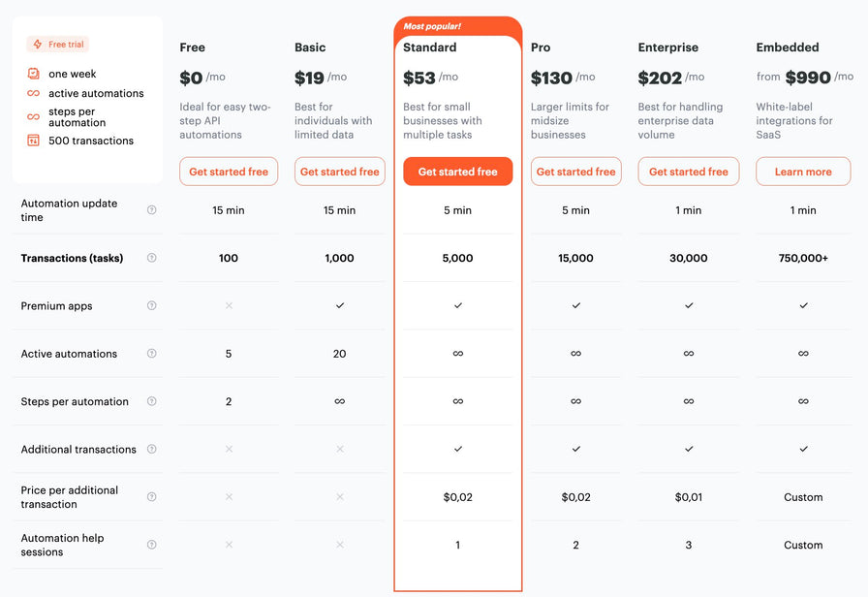Start the Free plan with Get started free
This screenshot has height=597, width=868.
click(x=229, y=172)
